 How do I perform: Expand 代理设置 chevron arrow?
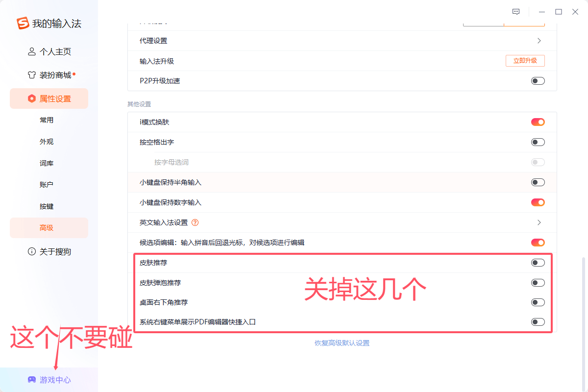(x=539, y=41)
